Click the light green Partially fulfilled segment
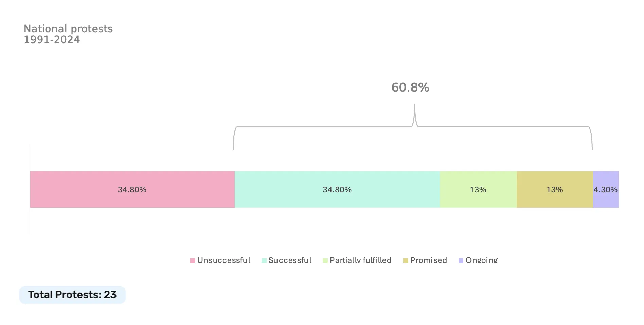This screenshot has width=644, height=325. [x=478, y=189]
